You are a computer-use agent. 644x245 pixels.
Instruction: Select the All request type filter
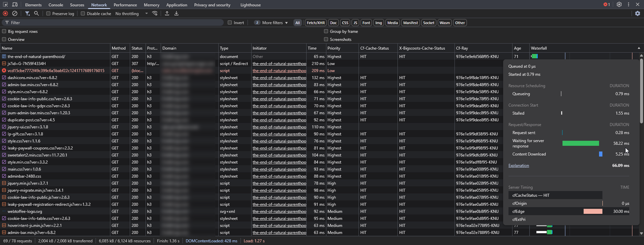click(x=297, y=23)
